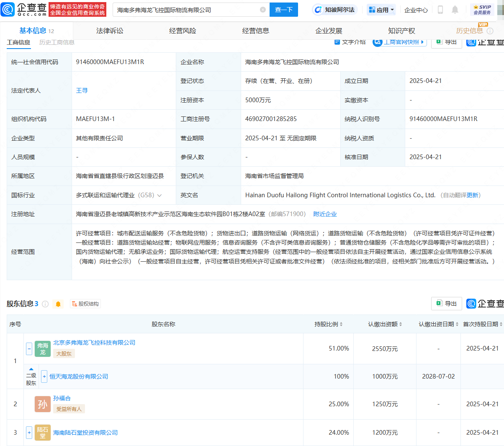Open 文字介绍 view
The height and width of the screenshot is (446, 504).
[350, 42]
